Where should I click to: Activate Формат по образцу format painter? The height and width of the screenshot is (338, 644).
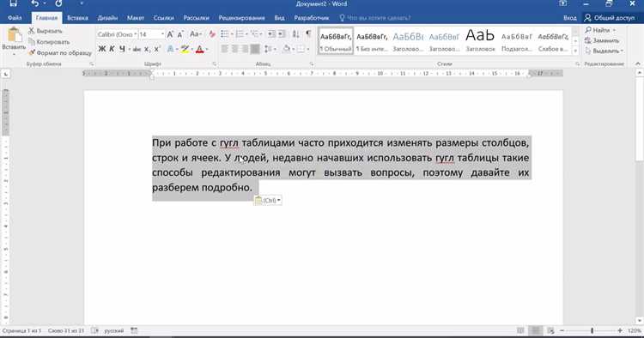(60, 53)
